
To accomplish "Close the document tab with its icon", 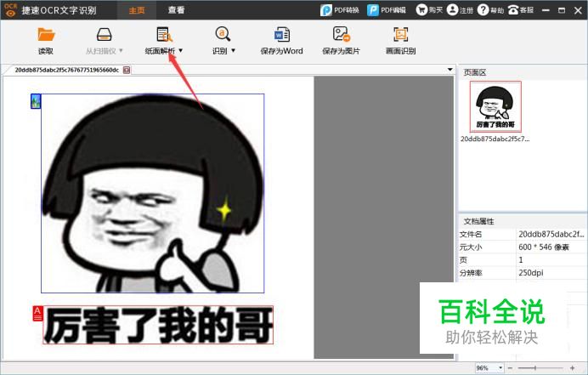I will (127, 71).
